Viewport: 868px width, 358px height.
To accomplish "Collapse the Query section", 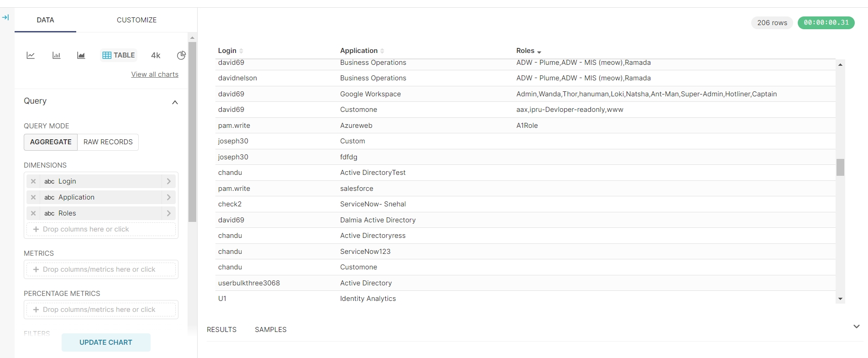I will [175, 102].
